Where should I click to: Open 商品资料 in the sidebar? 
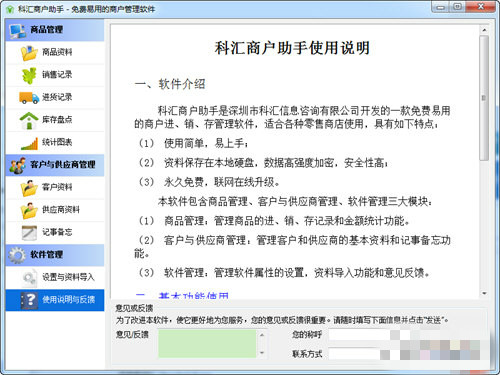pos(55,53)
